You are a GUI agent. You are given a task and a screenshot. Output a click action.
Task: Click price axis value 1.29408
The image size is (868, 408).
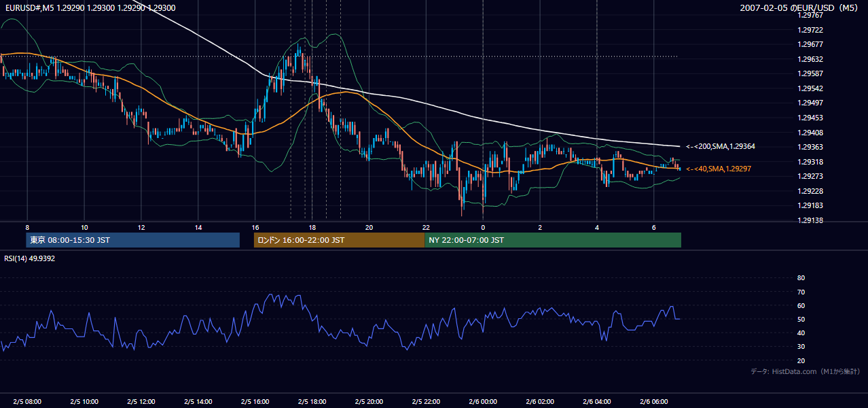point(810,133)
